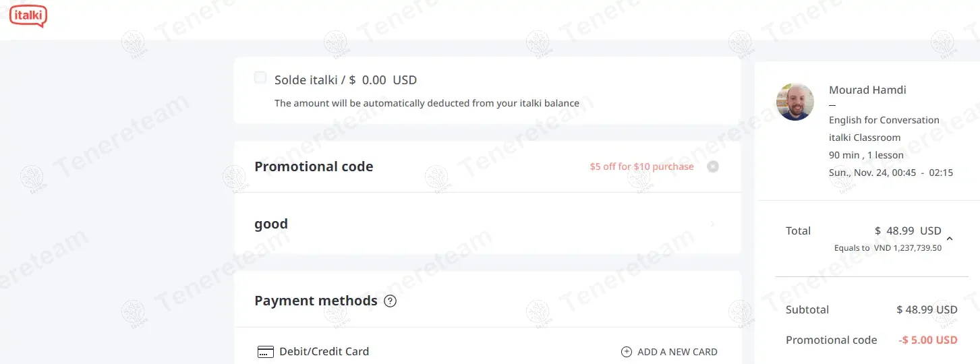Click the Solde italki balance label
This screenshot has height=364, width=980.
click(345, 80)
